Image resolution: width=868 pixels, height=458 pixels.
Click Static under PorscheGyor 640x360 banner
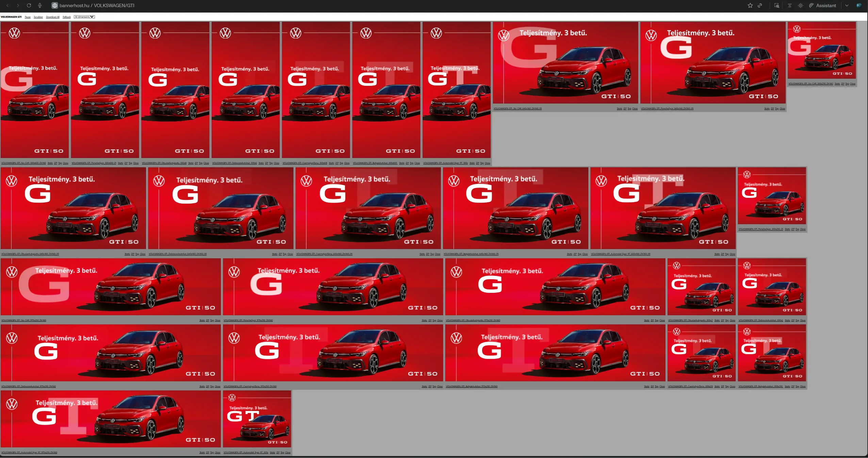point(767,109)
